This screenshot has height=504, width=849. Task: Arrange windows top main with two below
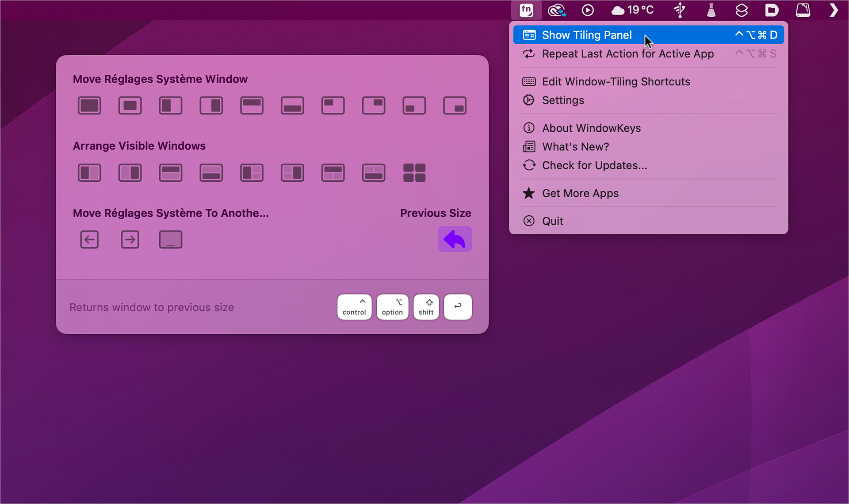click(333, 173)
